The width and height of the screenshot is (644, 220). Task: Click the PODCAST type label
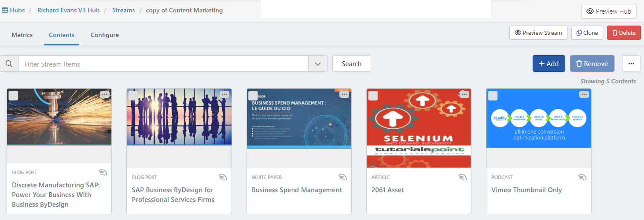coord(502,177)
